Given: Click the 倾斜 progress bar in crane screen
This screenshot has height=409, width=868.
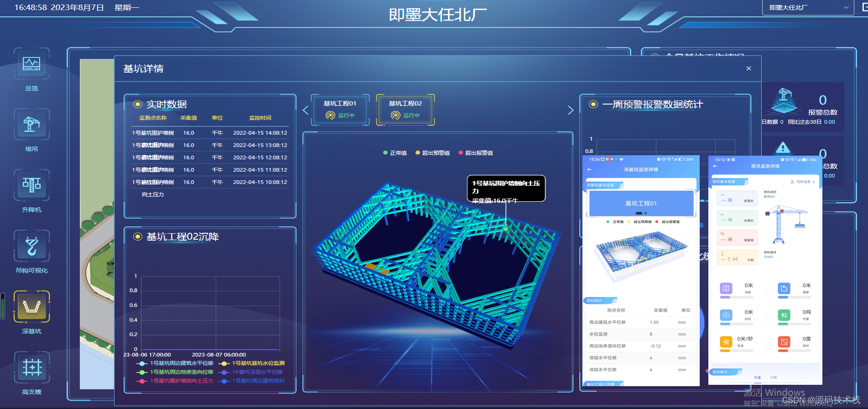Looking at the screenshot, I should point(794,351).
